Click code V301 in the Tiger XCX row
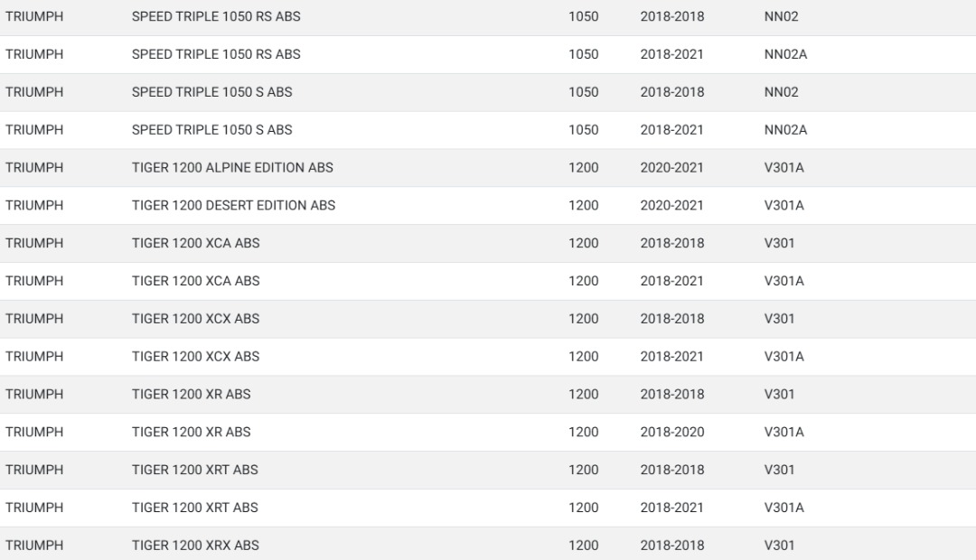This screenshot has height=560, width=976. click(x=779, y=319)
